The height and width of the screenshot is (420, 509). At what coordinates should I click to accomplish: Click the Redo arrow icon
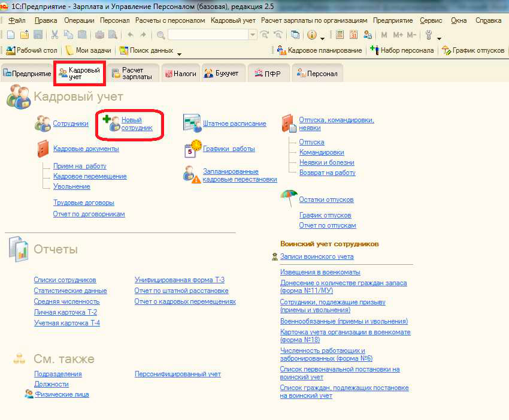(x=143, y=34)
